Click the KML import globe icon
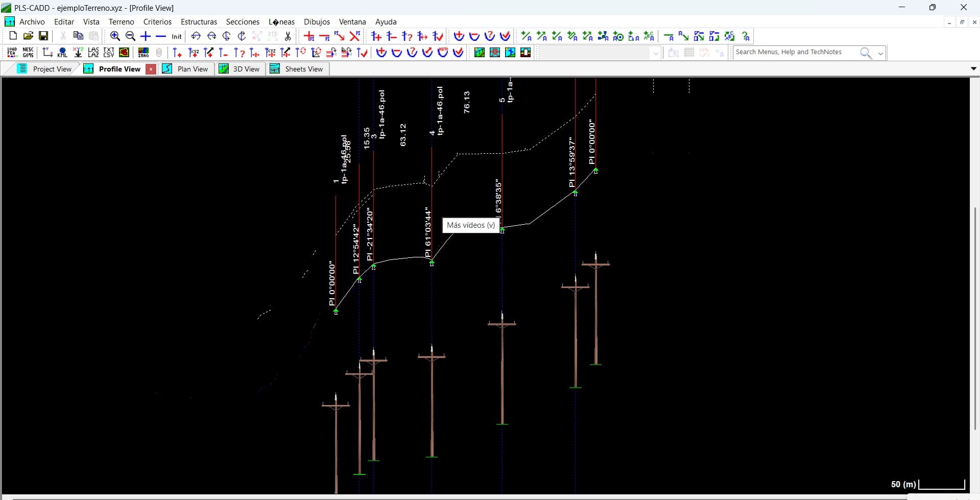The width and height of the screenshot is (980, 500). [x=62, y=53]
